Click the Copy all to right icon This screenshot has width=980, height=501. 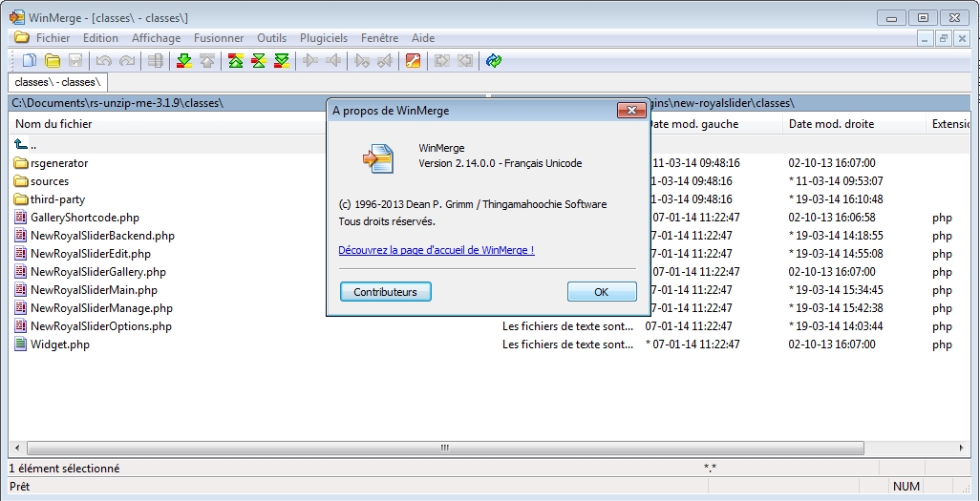442,60
